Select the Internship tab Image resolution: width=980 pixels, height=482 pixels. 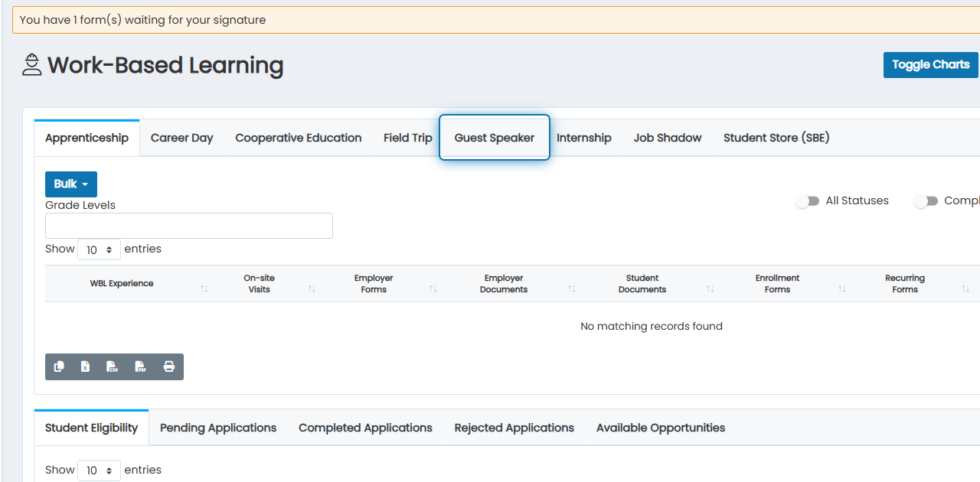coord(584,138)
